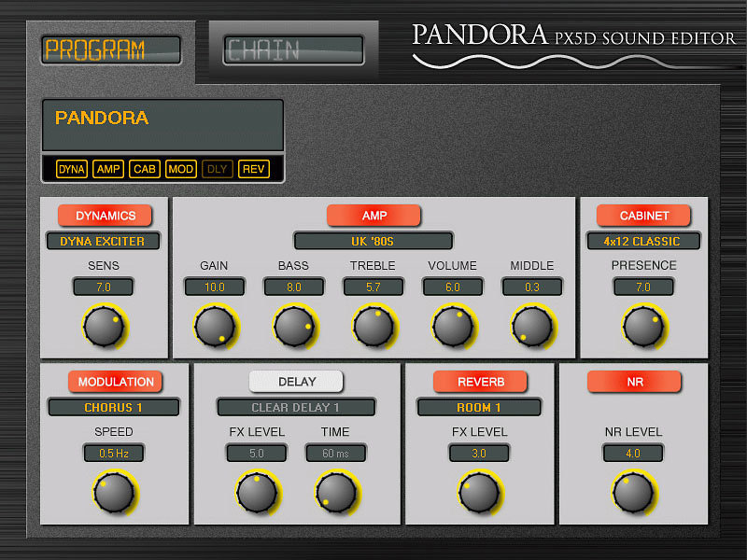Open the ROOM 1 reverb type selector

tap(479, 407)
